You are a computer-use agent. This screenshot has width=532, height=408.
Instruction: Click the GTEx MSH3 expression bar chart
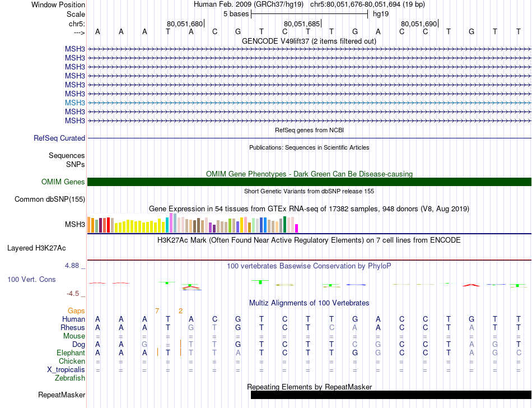pos(193,224)
